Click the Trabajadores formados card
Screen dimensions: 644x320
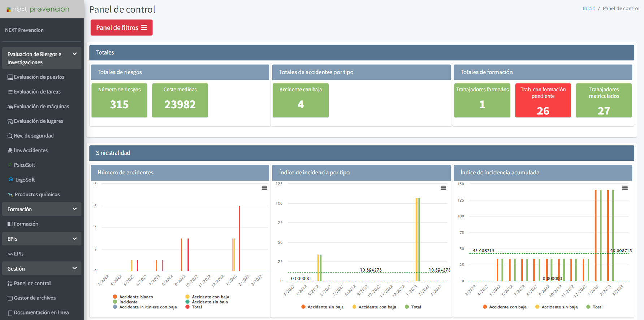coord(482,100)
